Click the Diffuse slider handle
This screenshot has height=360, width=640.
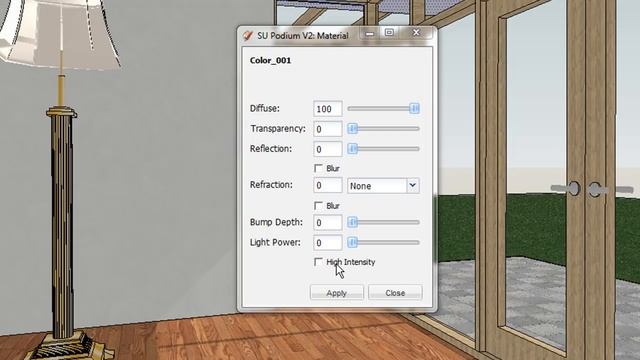click(x=414, y=108)
